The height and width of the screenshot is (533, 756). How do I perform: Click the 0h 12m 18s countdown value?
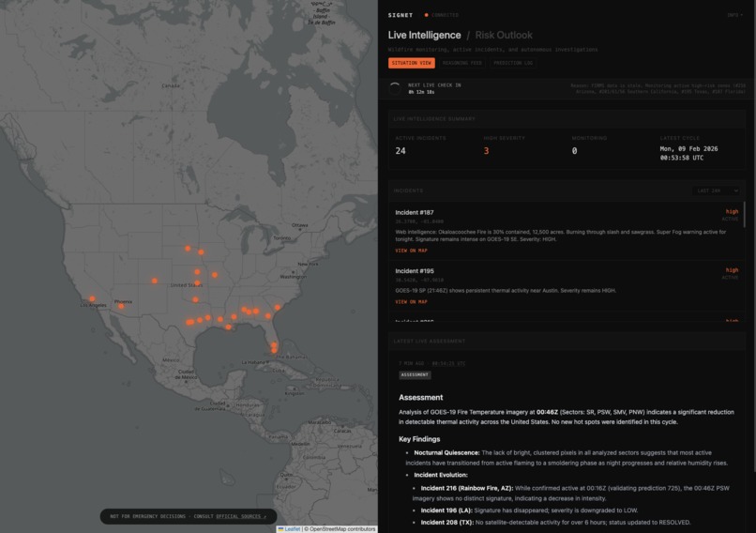point(421,92)
